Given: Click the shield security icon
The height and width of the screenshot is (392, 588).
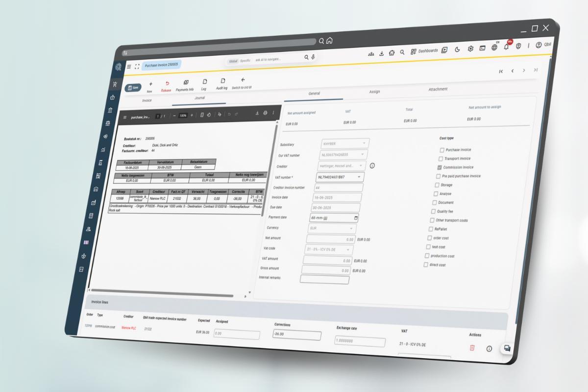Looking at the screenshot, I should [519, 46].
